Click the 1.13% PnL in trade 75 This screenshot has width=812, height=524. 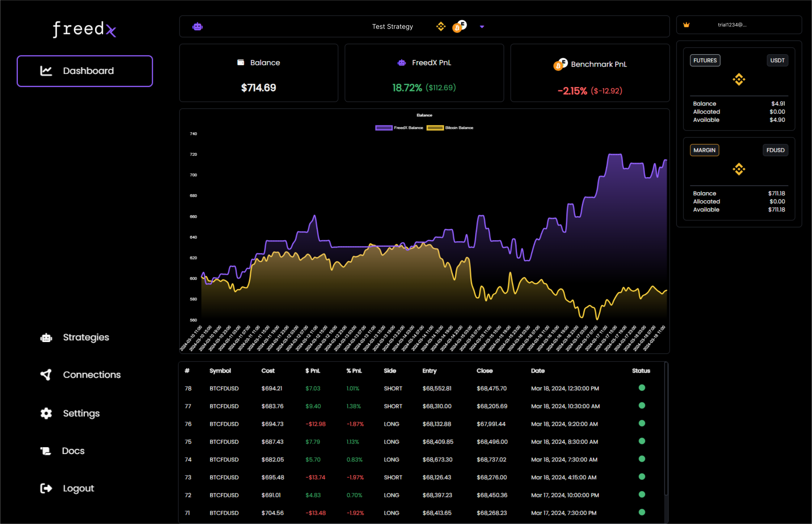[x=353, y=442]
